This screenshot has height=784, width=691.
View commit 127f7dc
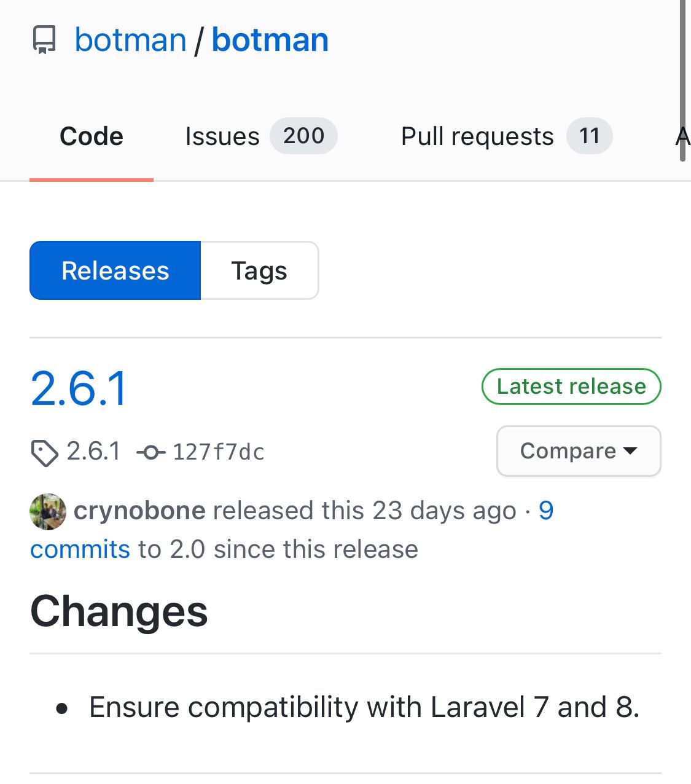(219, 452)
